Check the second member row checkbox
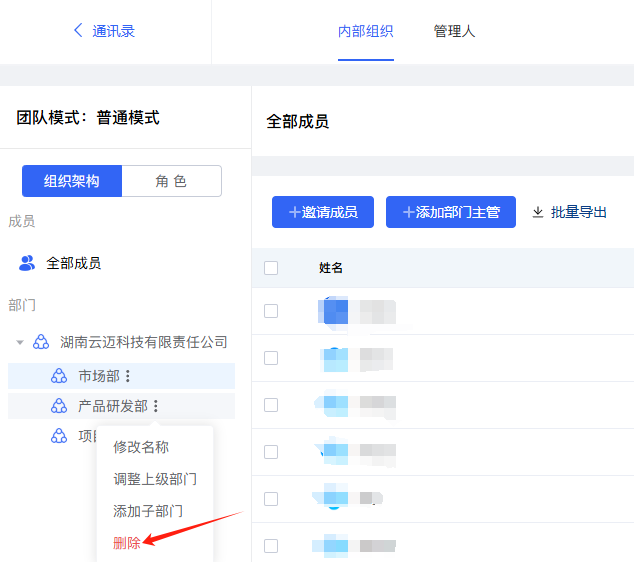 click(x=271, y=358)
